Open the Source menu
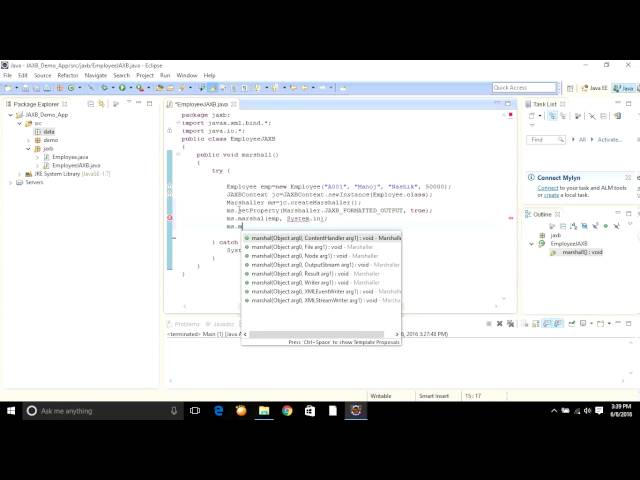The height and width of the screenshot is (480, 640). click(x=42, y=76)
